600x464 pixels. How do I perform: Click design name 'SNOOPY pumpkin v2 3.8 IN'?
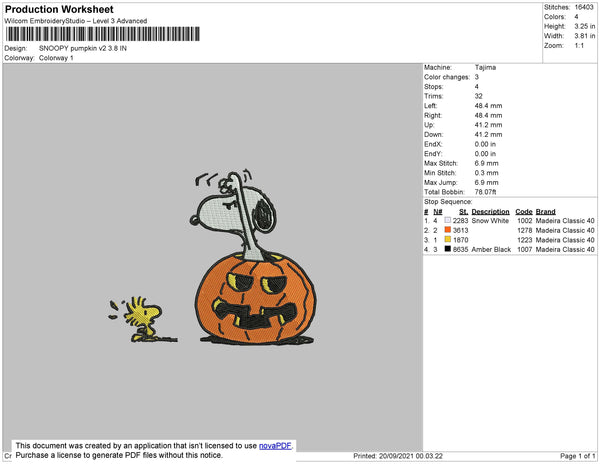(x=83, y=49)
